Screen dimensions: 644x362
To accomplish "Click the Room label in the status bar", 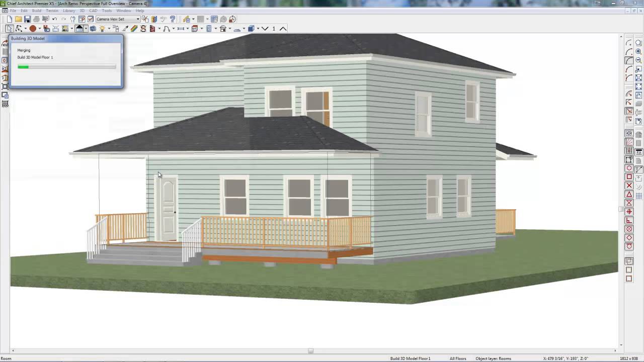I will pyautogui.click(x=6, y=358).
